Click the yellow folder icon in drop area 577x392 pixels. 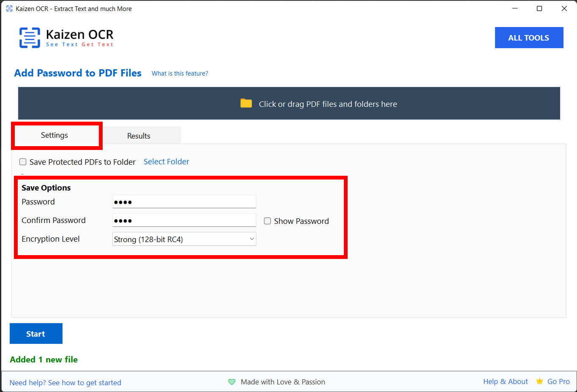(x=246, y=103)
